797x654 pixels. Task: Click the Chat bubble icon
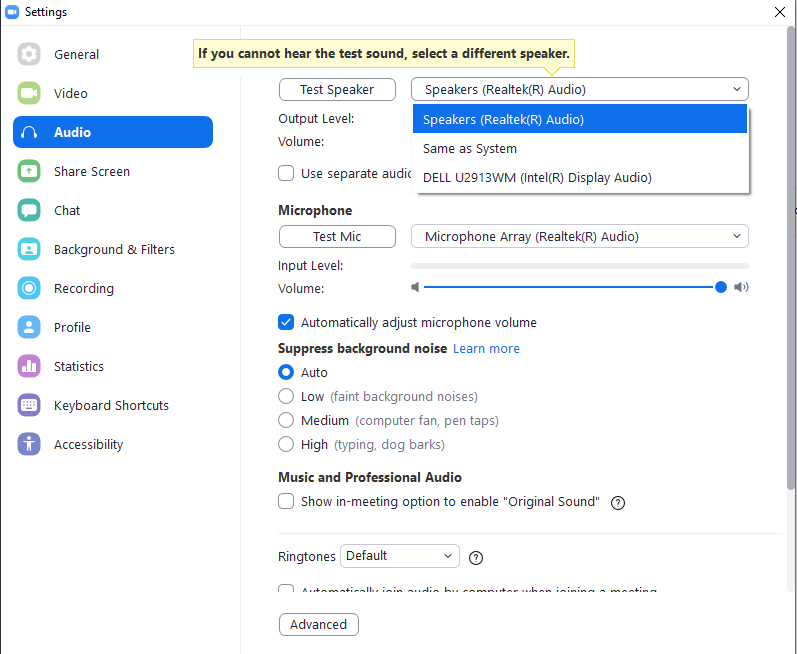point(29,210)
